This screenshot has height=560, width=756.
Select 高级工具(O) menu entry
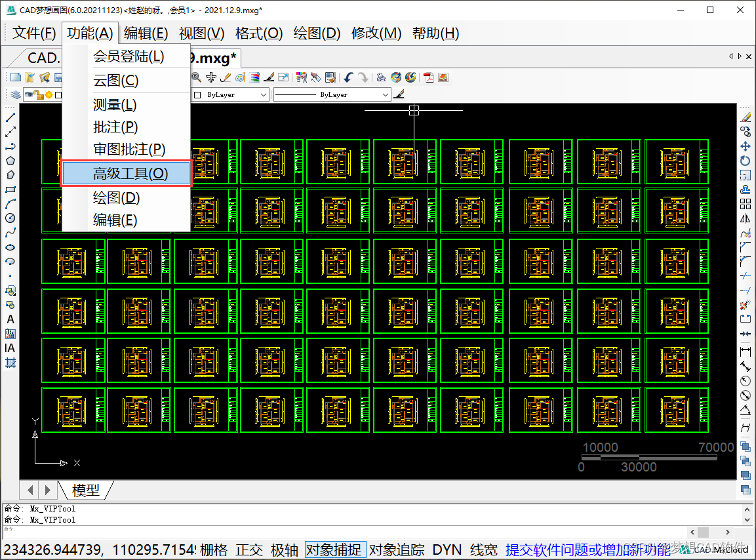127,173
